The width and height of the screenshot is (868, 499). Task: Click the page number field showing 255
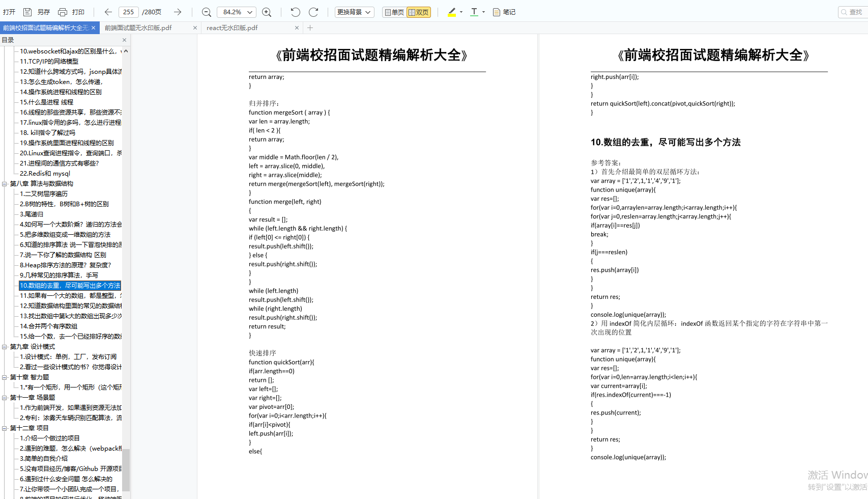tap(129, 12)
